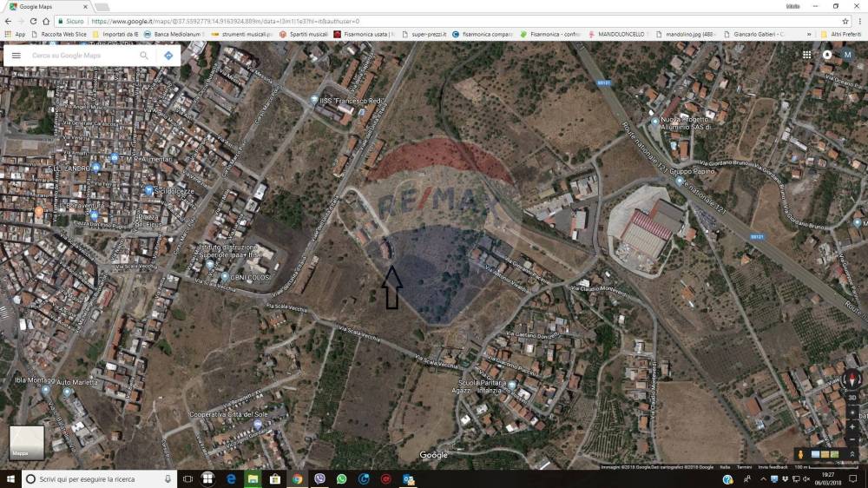868x488 pixels.
Task: Open a new tab next to Google Maps
Action: (x=102, y=7)
